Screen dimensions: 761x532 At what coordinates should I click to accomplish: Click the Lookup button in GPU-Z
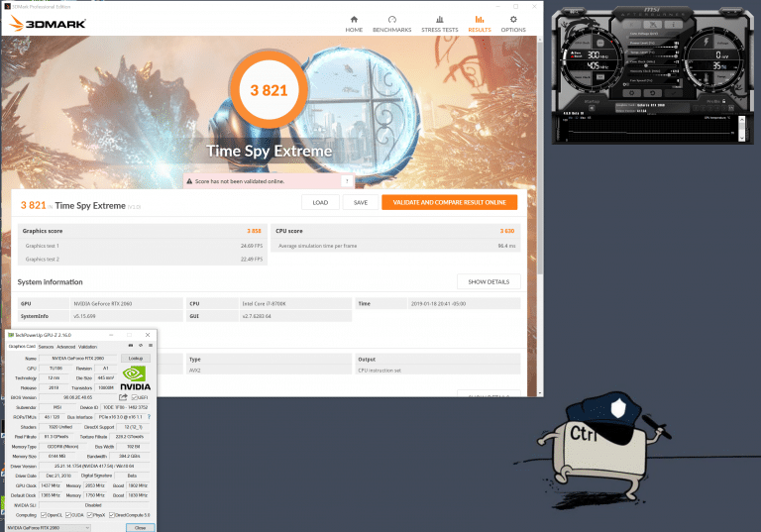[x=136, y=359]
